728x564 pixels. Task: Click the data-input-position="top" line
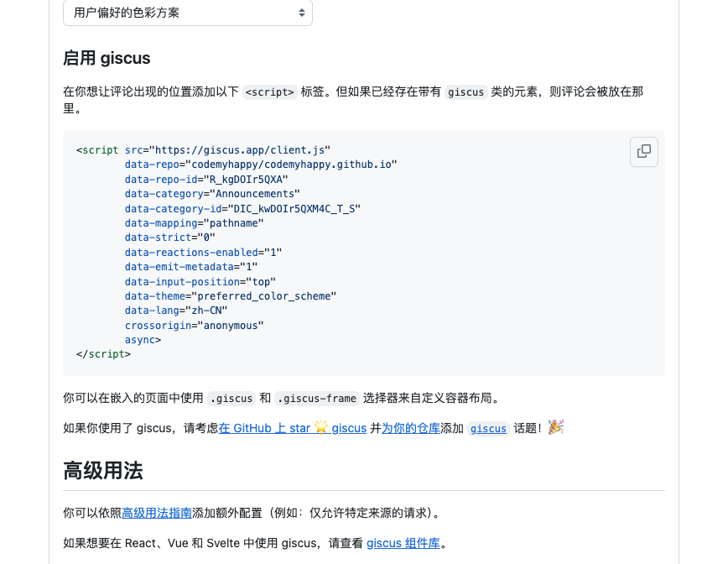[200, 281]
